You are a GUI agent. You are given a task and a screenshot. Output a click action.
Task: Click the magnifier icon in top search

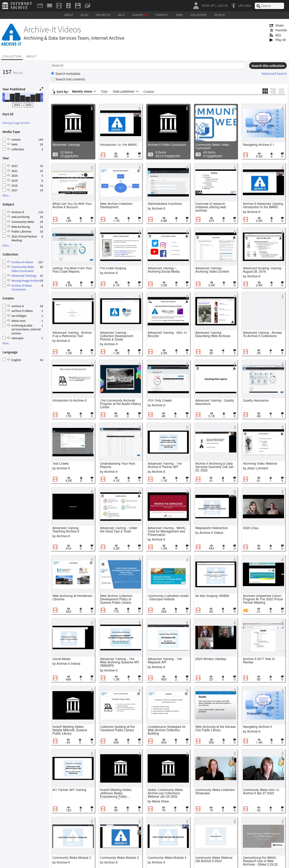[x=258, y=6]
